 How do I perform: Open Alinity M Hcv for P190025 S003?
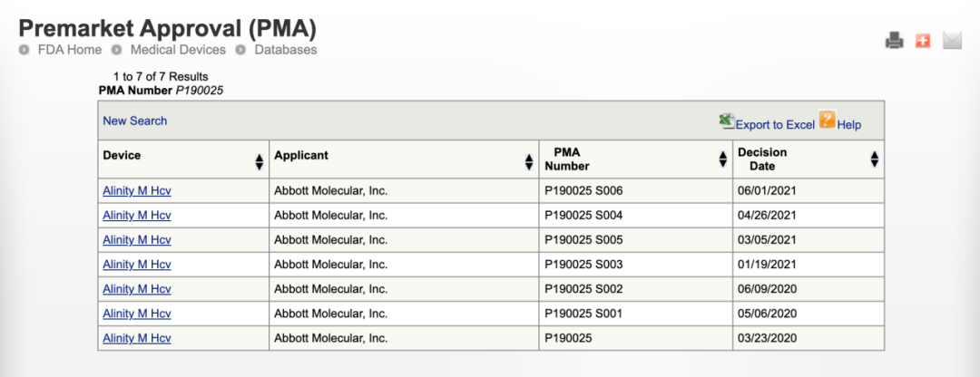tap(137, 265)
